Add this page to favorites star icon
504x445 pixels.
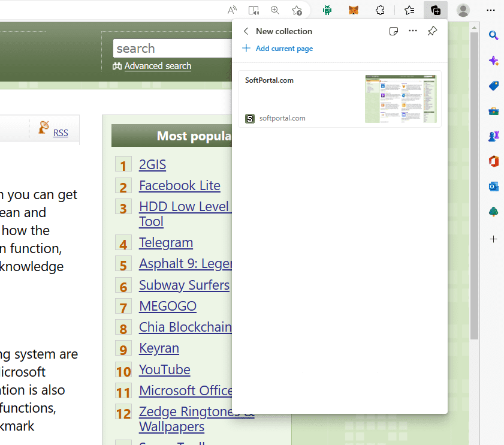pyautogui.click(x=297, y=11)
